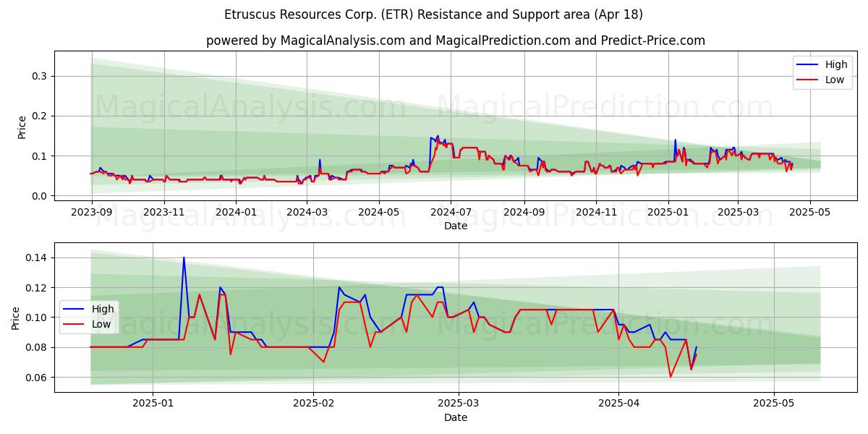Click the '0.2' y-axis label on the top chart
The height and width of the screenshot is (434, 868).
41,116
